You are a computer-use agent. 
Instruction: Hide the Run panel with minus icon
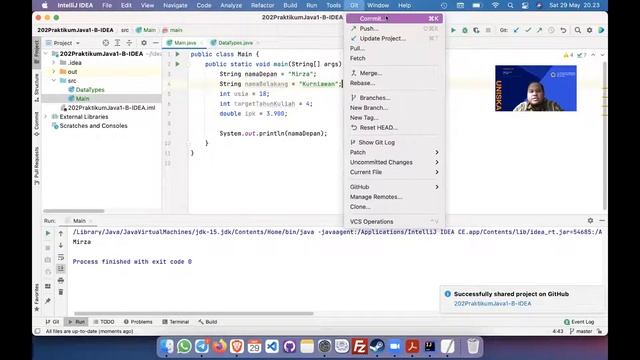click(602, 220)
